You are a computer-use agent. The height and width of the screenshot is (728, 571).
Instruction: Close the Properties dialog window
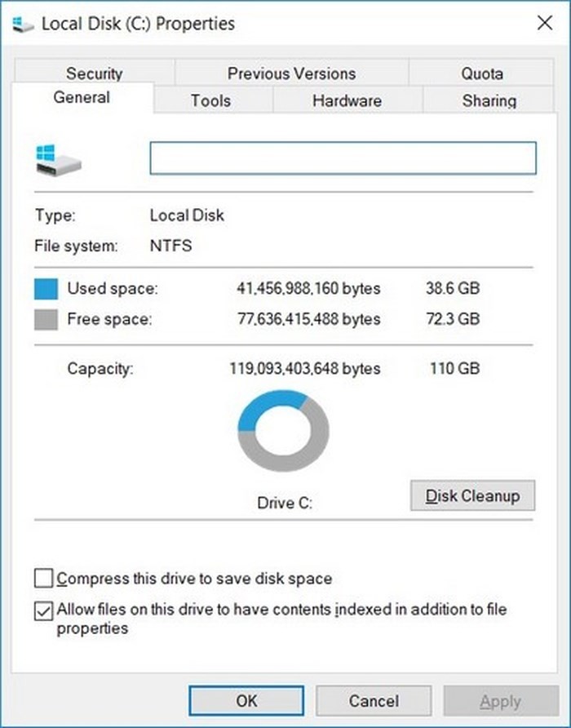coord(544,23)
